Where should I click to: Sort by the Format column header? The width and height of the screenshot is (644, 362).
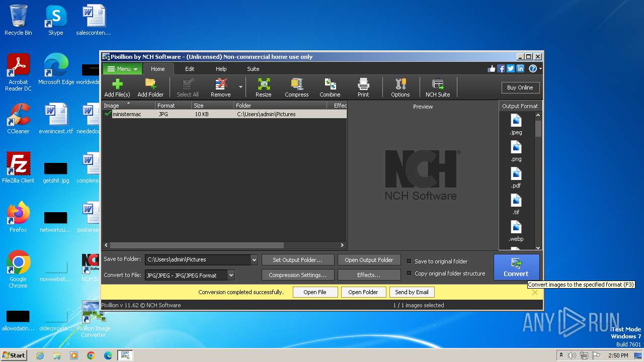[173, 106]
